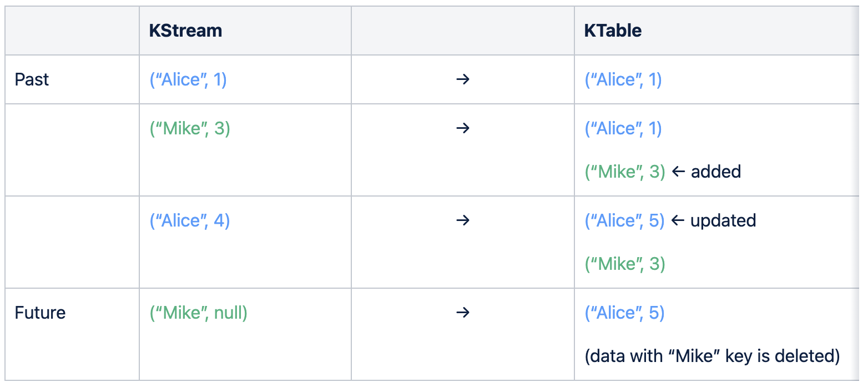Click the arrow in the Past row

[462, 79]
